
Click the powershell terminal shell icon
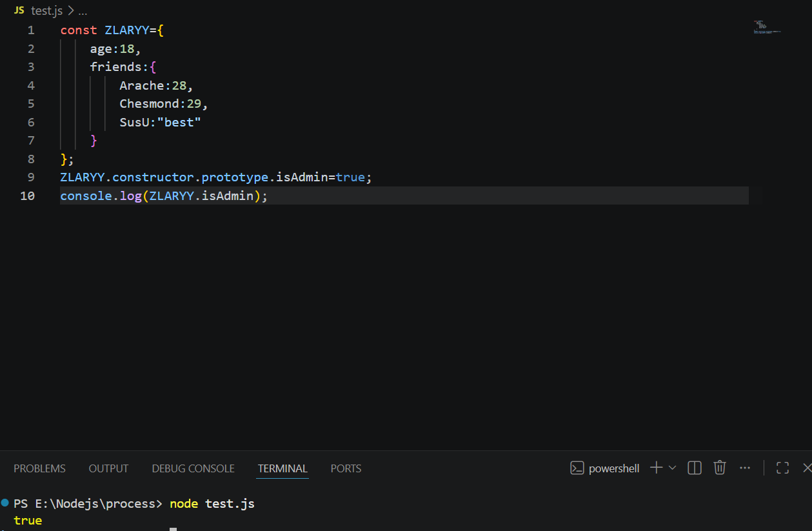(x=577, y=468)
